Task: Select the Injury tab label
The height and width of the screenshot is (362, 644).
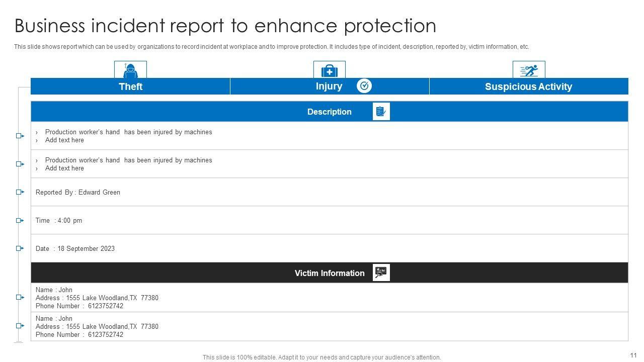Action: (x=329, y=86)
